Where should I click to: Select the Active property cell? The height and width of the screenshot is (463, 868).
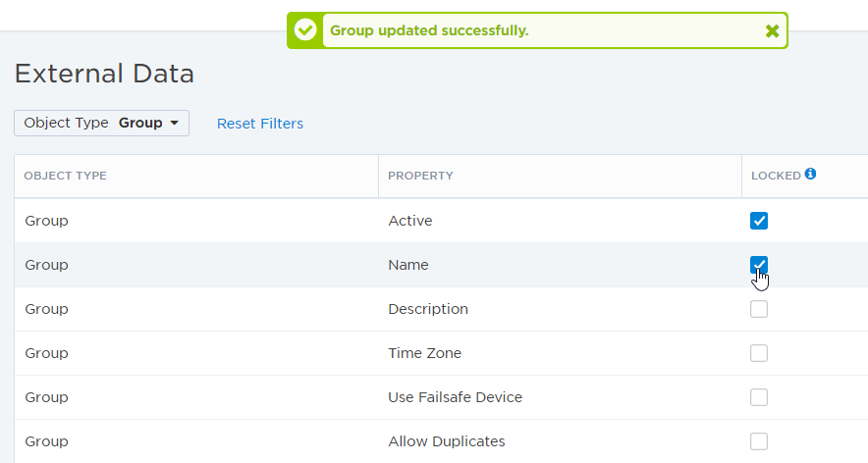click(x=410, y=221)
